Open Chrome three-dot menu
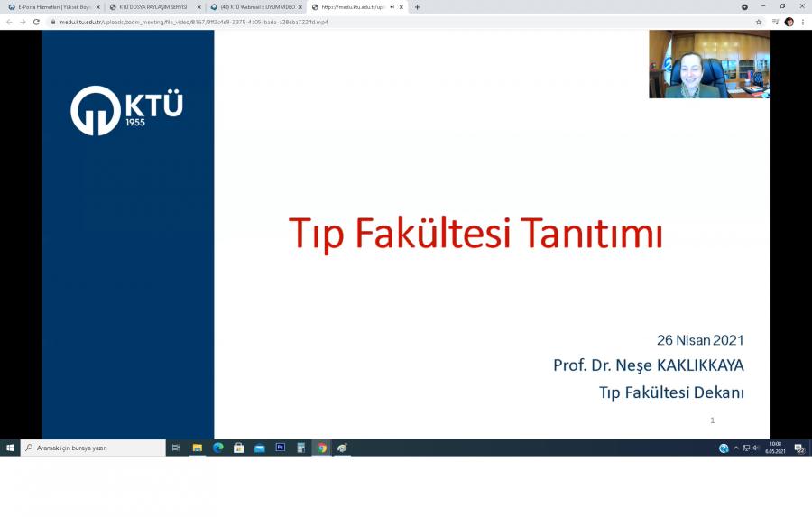The image size is (812, 517). (x=802, y=22)
